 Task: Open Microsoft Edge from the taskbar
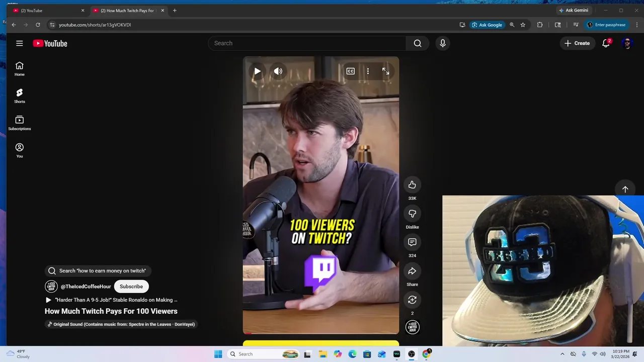click(352, 354)
